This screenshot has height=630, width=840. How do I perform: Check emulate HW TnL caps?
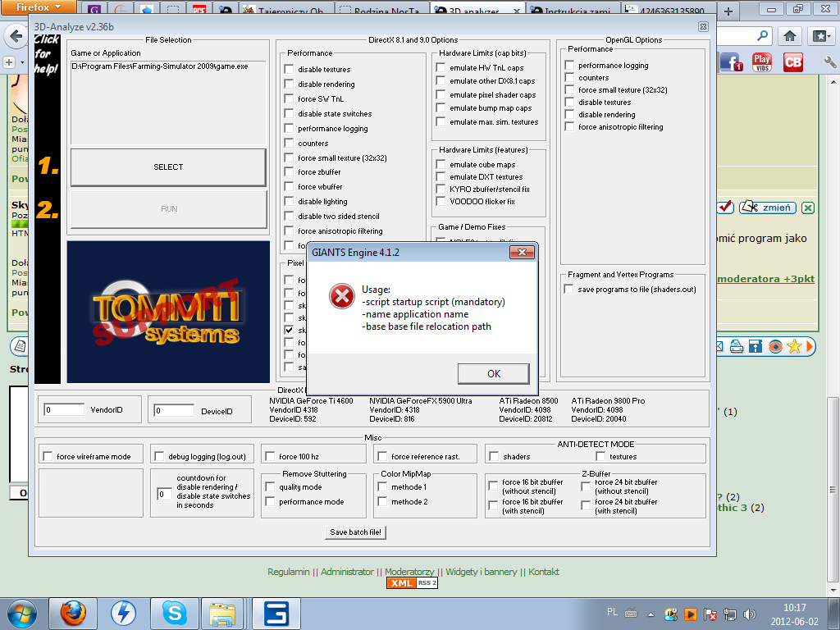[441, 67]
